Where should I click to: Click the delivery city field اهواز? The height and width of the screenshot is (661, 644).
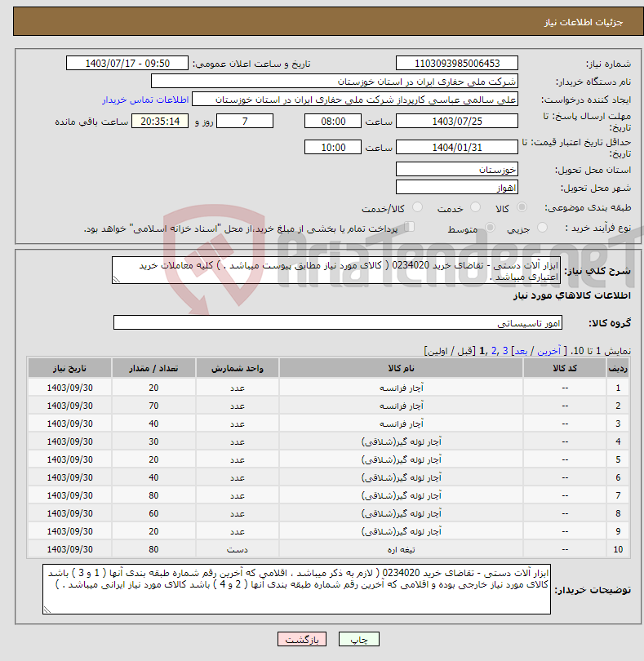point(457,187)
